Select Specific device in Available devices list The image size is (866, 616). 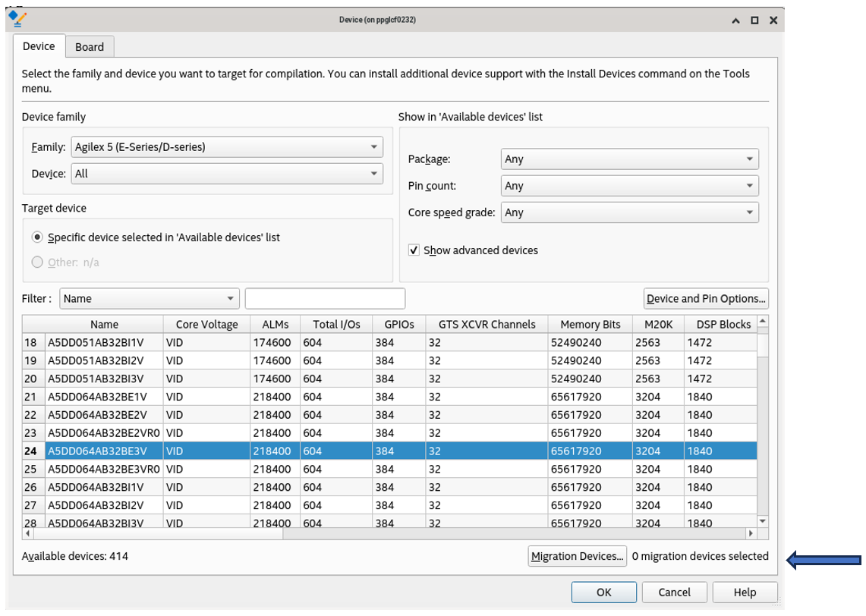37,237
